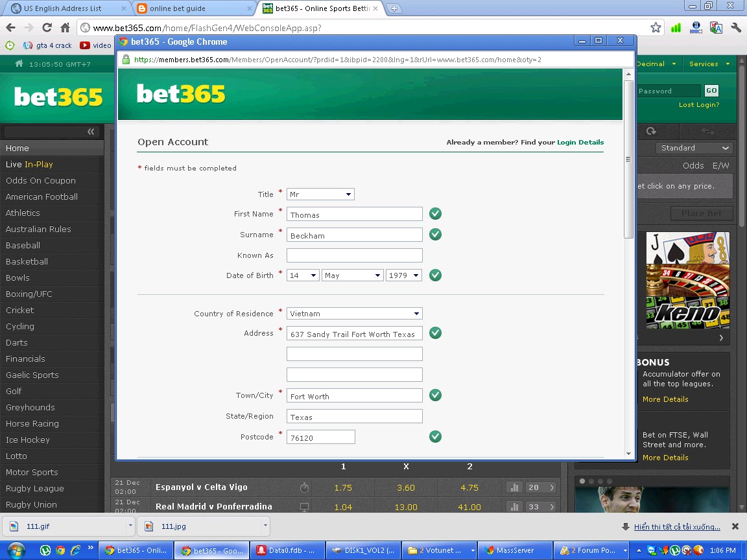Click the First Name field containing Thomas

[355, 214]
